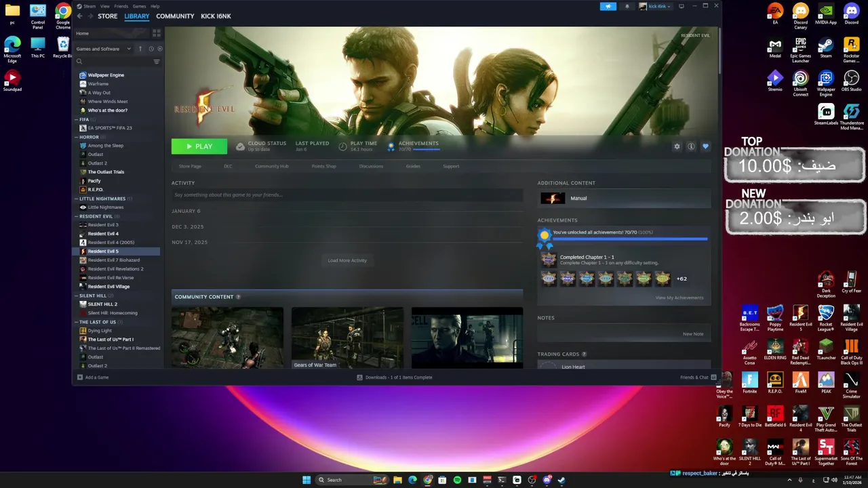Viewport: 868px width, 488px height.
Task: Collapse the RESIDENT EVIL collection
Action: click(x=77, y=216)
